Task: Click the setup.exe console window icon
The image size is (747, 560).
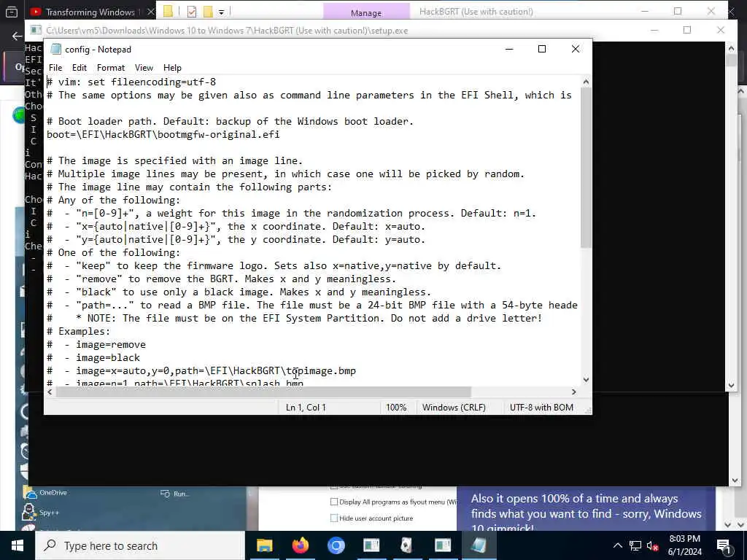Action: click(36, 30)
